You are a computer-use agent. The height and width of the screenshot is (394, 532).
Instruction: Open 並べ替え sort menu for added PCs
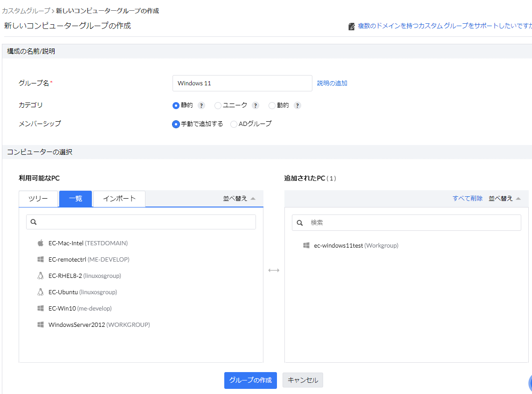(504, 198)
